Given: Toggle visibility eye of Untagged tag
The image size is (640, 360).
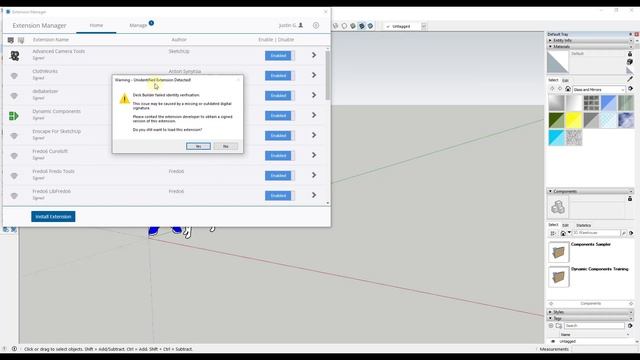Looking at the screenshot, I should [x=553, y=341].
